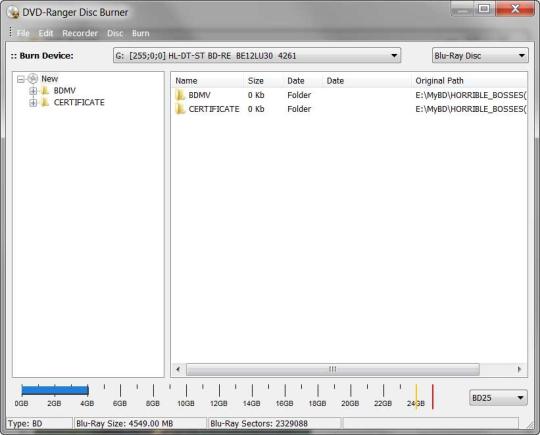Viewport: 540px width, 435px height.
Task: Click the 0 Kb size of CERTIFICATE
Action: (x=256, y=109)
